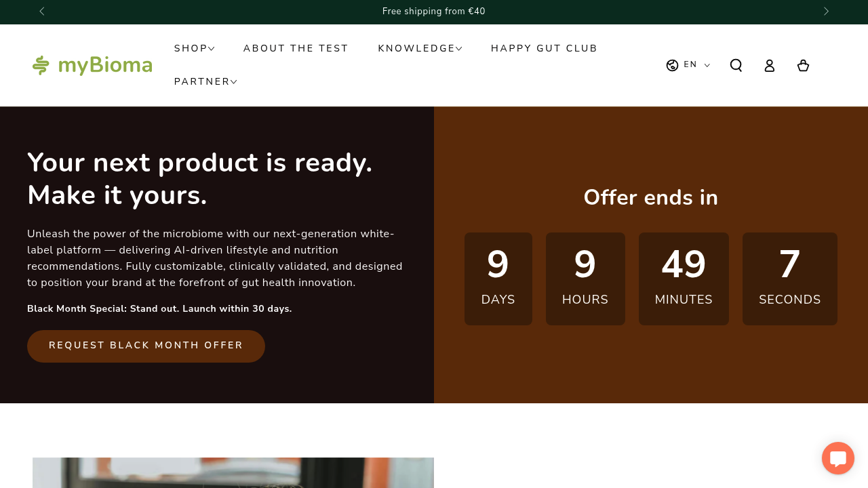
Task: Open the orange chat widget
Action: point(837,458)
